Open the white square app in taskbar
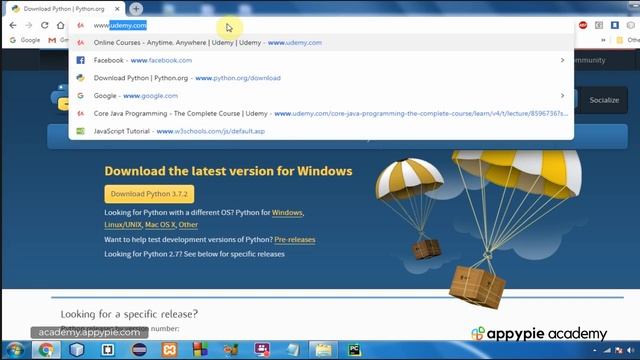 [x=108, y=350]
